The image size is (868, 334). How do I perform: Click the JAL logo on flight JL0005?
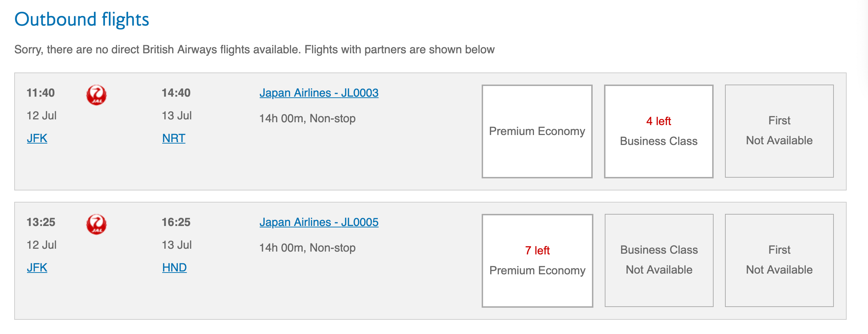click(x=96, y=224)
